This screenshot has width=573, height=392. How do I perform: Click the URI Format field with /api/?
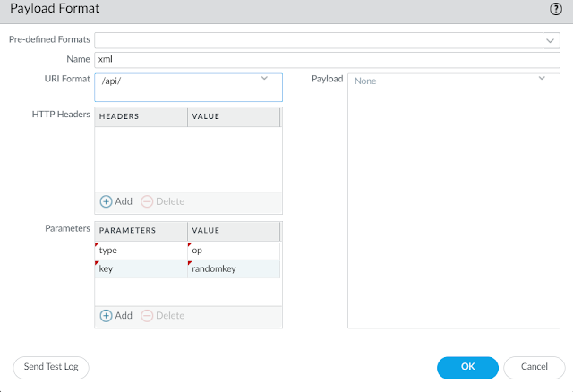(188, 88)
